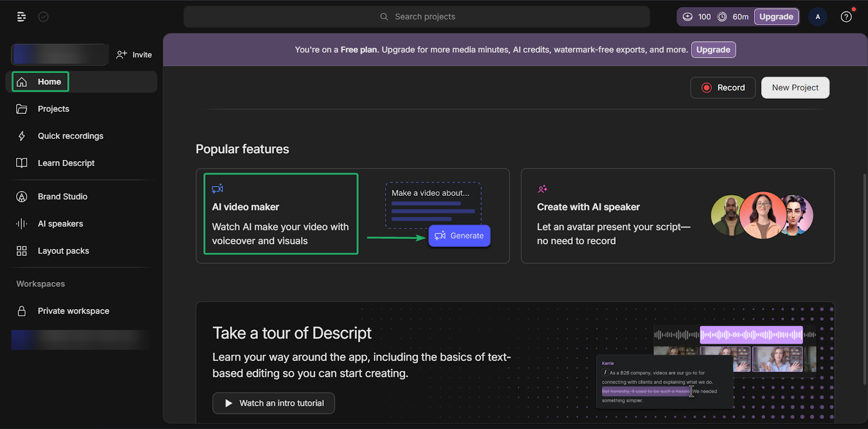Click the AI video maker card icon
The width and height of the screenshot is (868, 429).
218,189
